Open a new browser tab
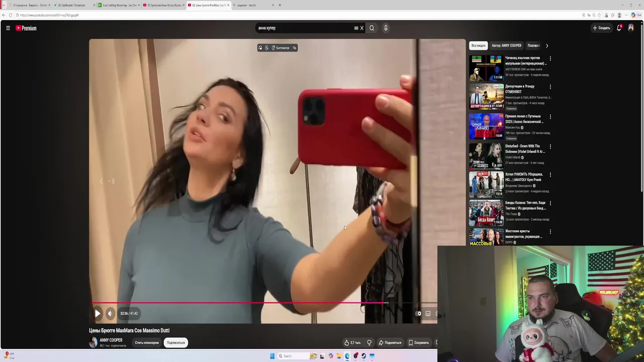Screen dimensions: 644x362 (x=280, y=5)
